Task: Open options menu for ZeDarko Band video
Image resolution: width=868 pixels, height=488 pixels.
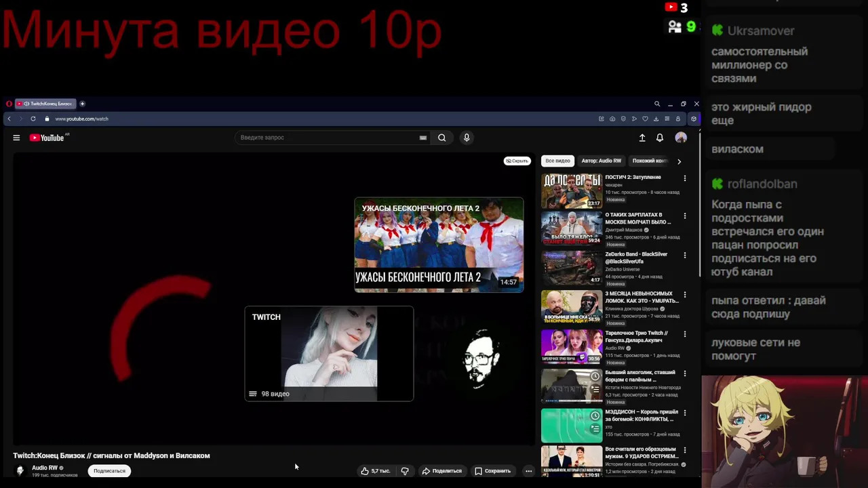Action: (684, 256)
